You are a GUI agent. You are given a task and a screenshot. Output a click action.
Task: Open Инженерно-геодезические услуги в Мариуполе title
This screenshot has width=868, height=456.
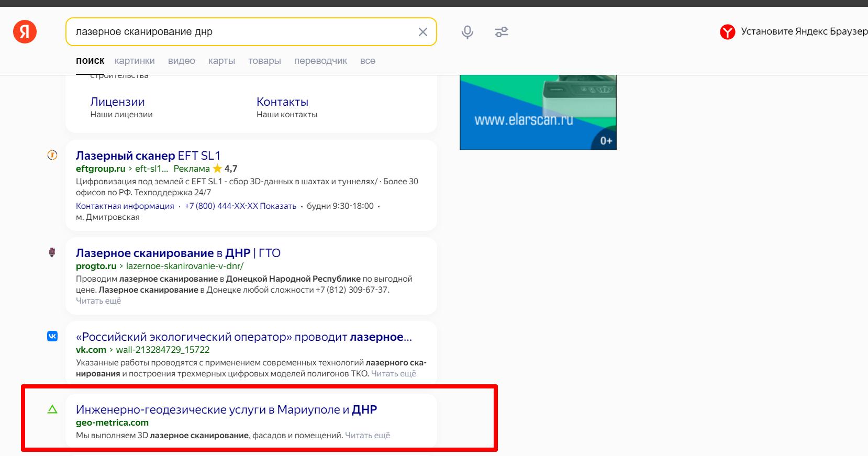pos(226,409)
